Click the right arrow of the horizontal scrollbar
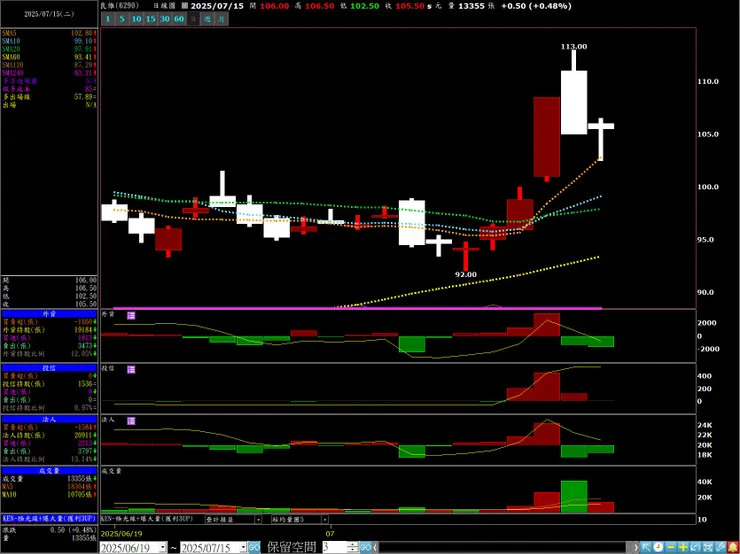 tap(636, 547)
